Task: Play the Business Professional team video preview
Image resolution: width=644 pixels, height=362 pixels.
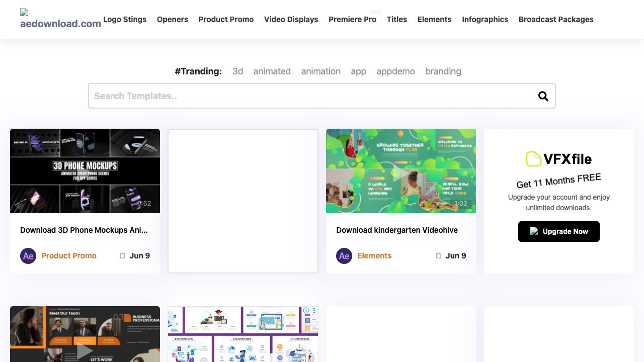Action: pos(85,350)
